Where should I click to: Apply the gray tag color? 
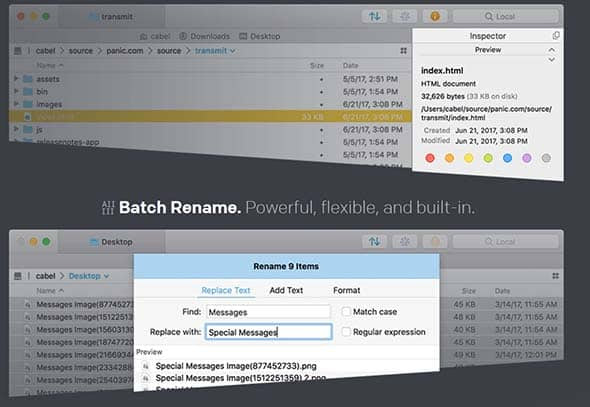[x=546, y=158]
